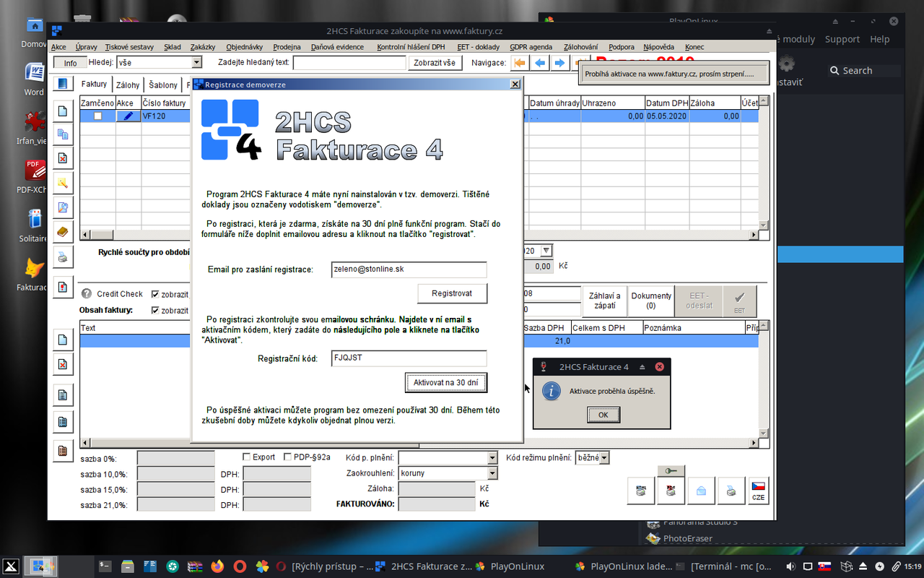The width and height of the screenshot is (924, 578).
Task: Click the Zobrazit vše button
Action: pyautogui.click(x=434, y=63)
